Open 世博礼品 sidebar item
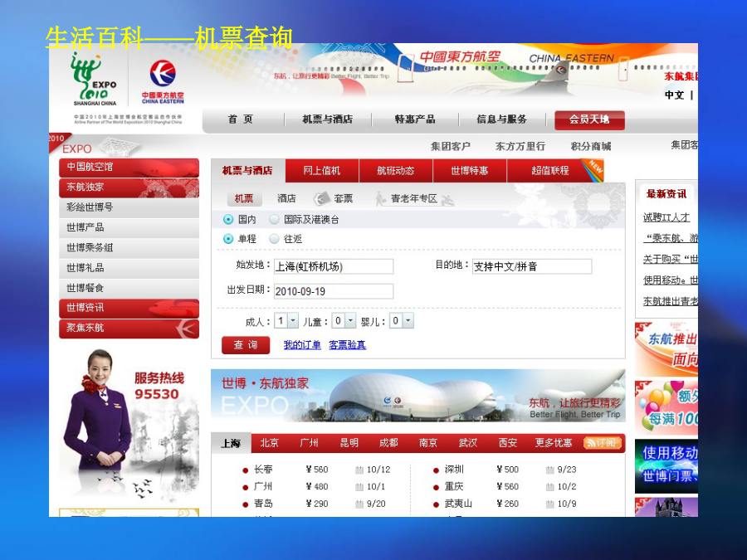The image size is (747, 560). (x=129, y=269)
